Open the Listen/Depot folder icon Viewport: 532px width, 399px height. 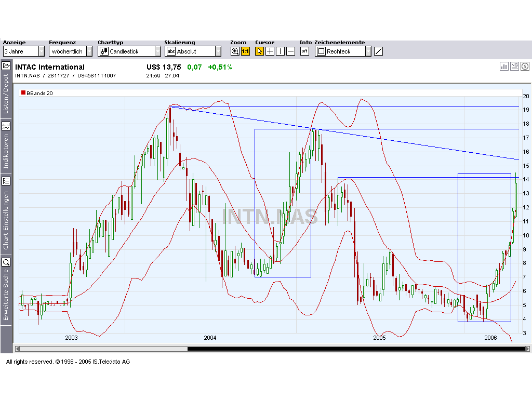(x=6, y=66)
